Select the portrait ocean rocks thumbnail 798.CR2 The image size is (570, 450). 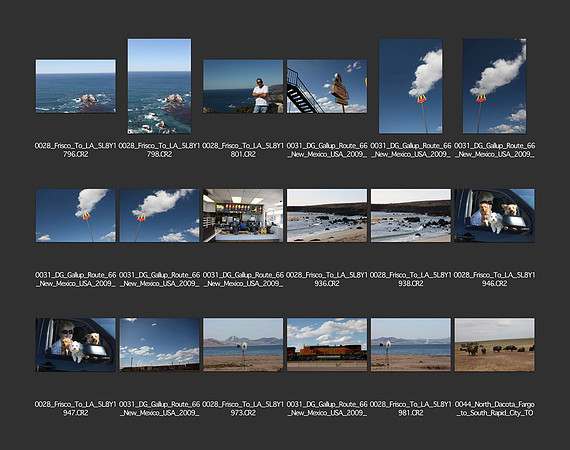coord(159,86)
